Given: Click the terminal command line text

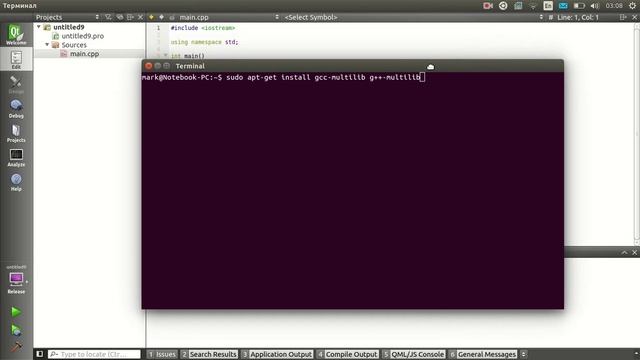Looking at the screenshot, I should (x=283, y=77).
